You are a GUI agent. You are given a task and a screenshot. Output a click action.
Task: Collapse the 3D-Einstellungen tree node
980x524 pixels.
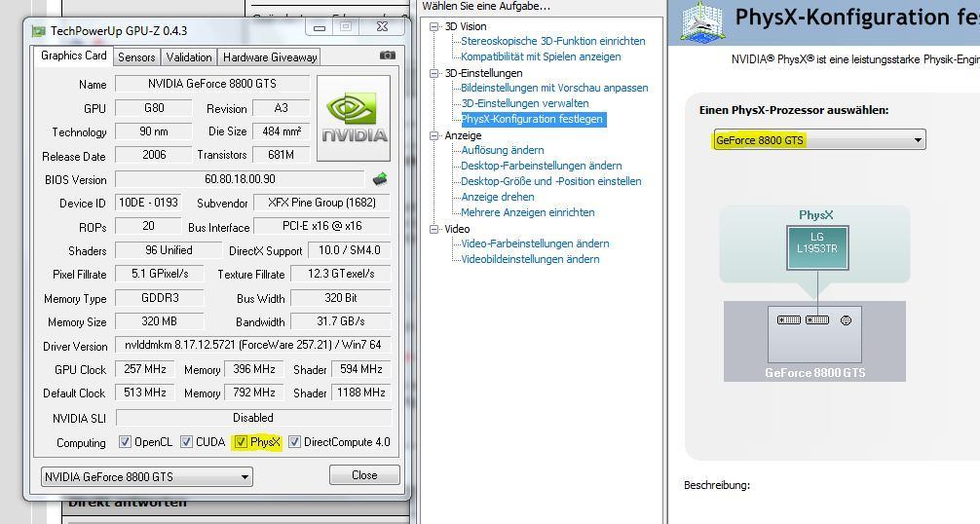[434, 73]
